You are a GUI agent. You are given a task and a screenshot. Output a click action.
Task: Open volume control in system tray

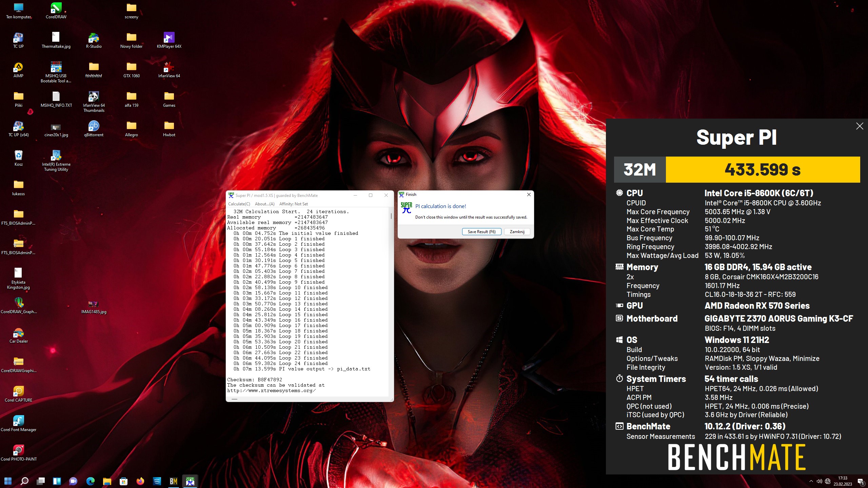(x=819, y=481)
